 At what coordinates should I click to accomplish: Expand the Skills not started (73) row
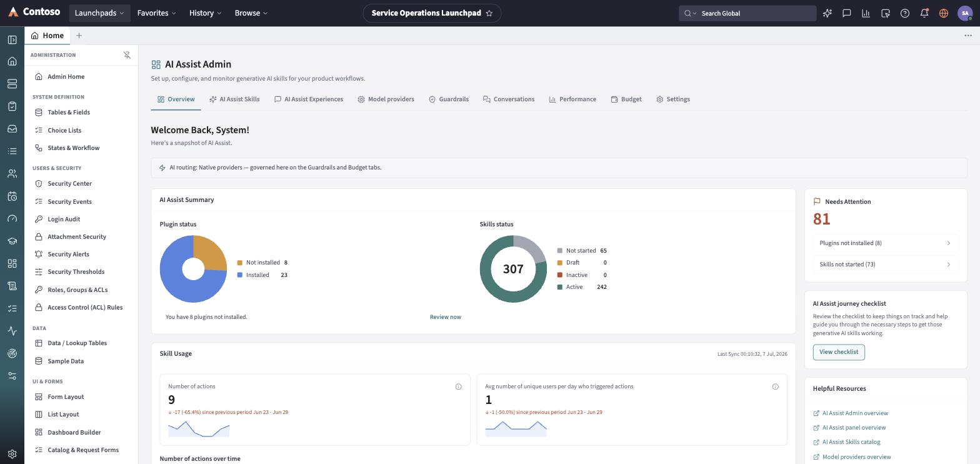click(885, 265)
